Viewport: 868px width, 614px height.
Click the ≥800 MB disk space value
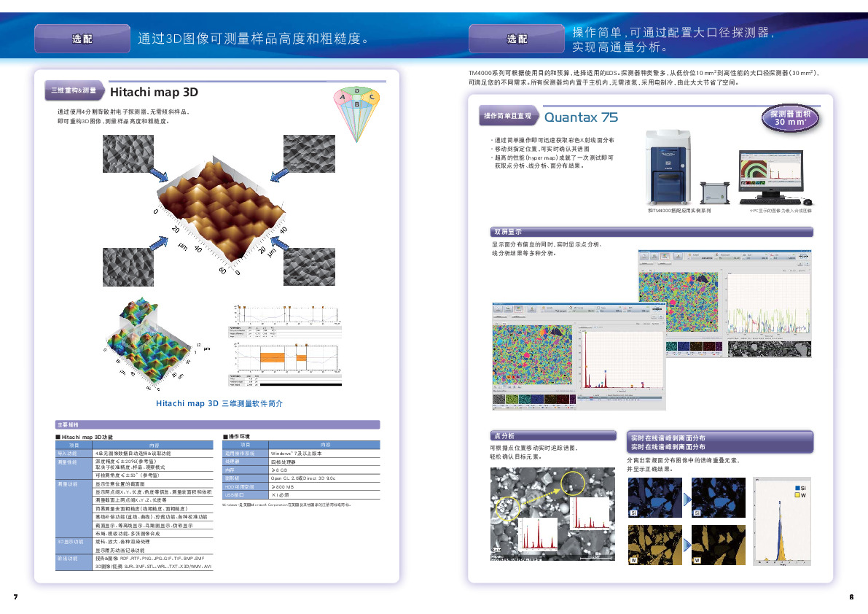coord(324,486)
